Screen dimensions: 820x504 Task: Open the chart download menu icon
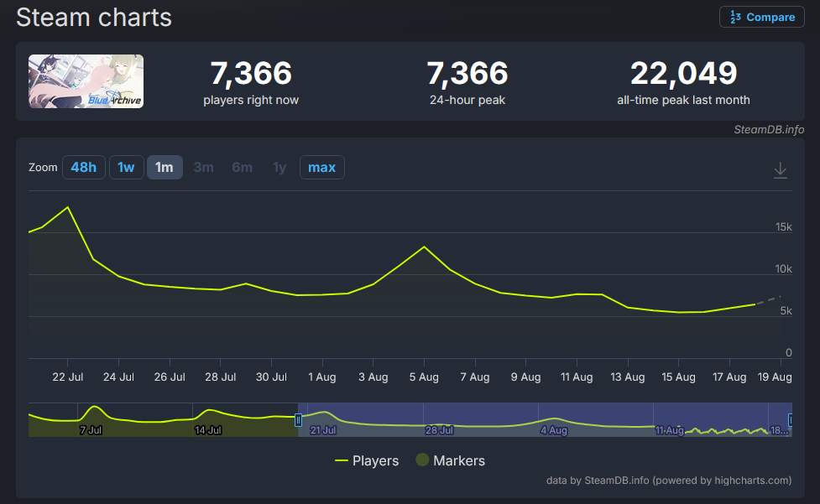click(780, 170)
